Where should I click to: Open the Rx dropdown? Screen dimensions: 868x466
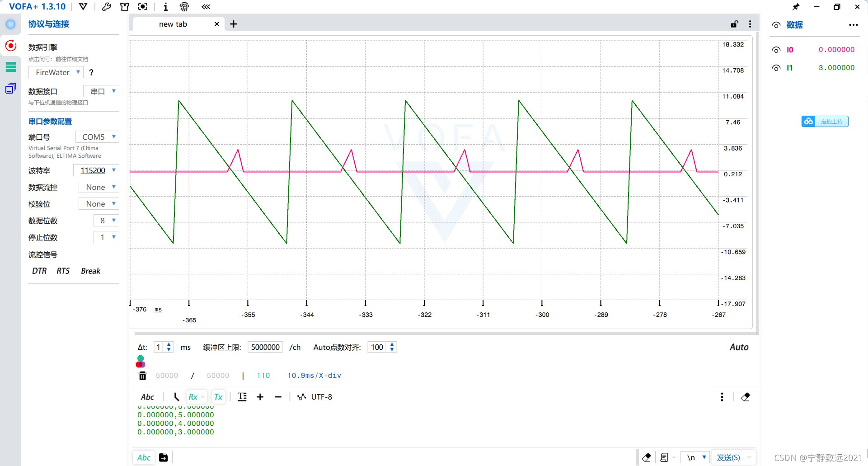[196, 397]
